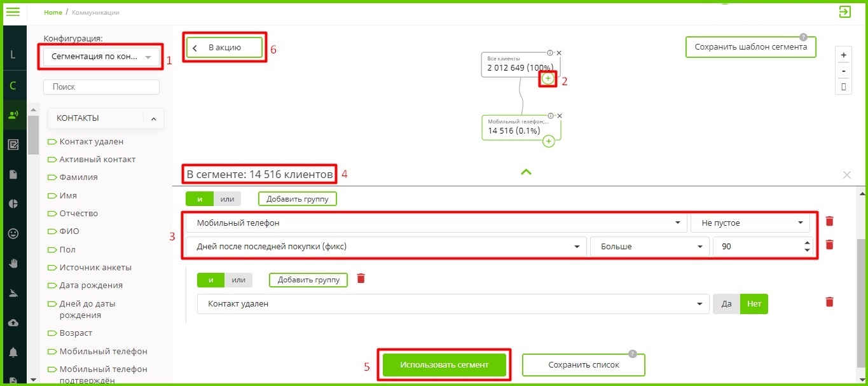Open the Не пустое operator dropdown
868x386 pixels.
(x=750, y=223)
